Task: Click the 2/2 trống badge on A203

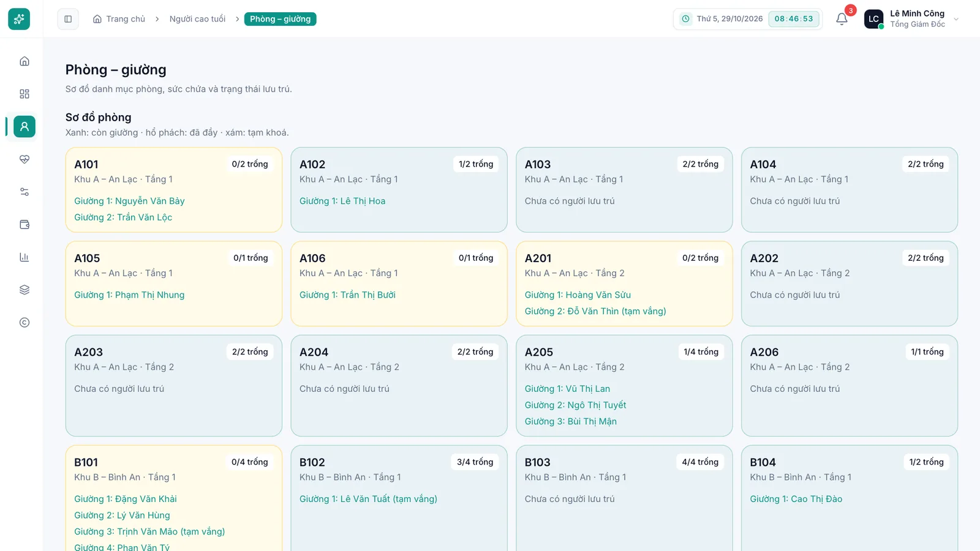Action: (x=250, y=351)
